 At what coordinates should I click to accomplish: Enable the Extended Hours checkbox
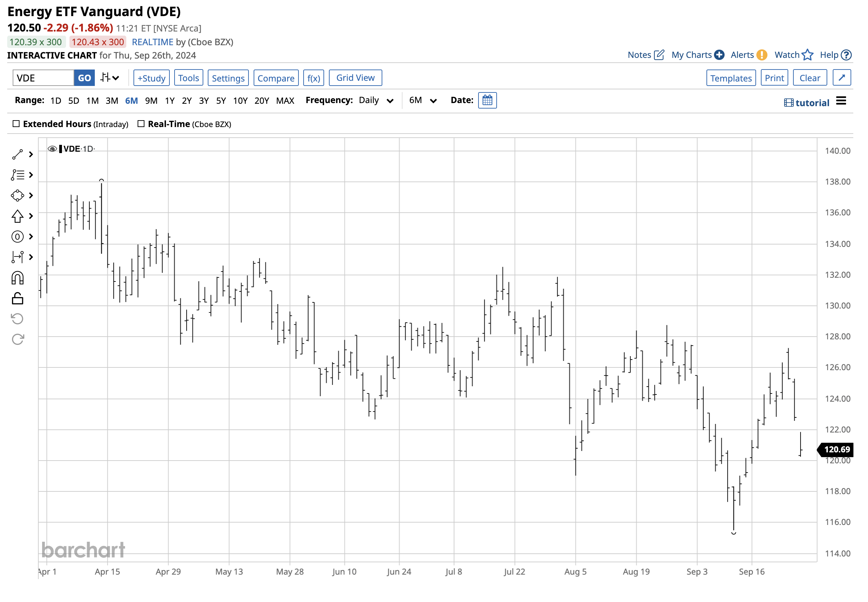coord(16,123)
